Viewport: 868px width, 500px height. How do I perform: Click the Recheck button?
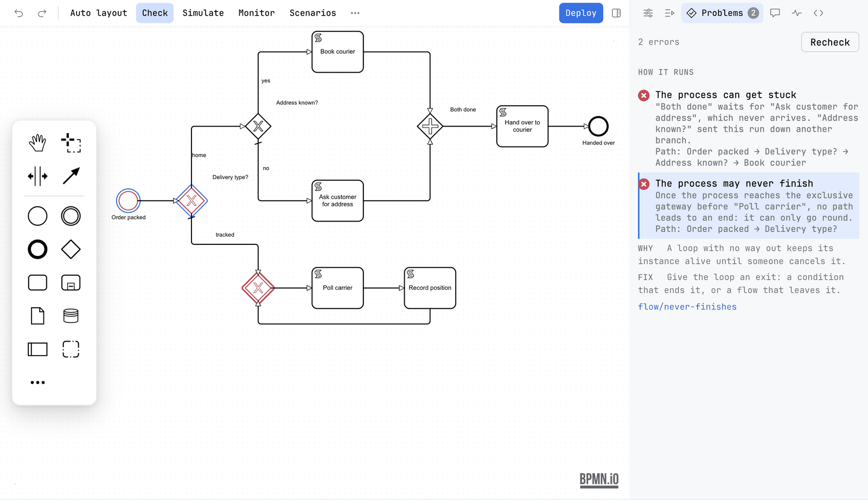tap(830, 42)
